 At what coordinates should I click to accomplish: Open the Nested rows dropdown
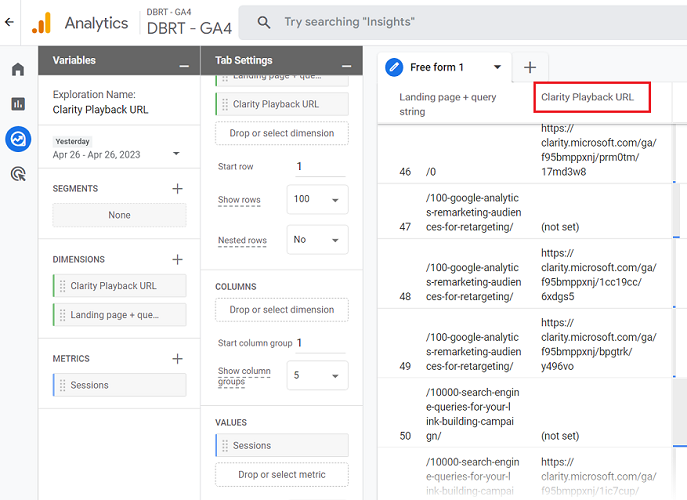pyautogui.click(x=317, y=240)
